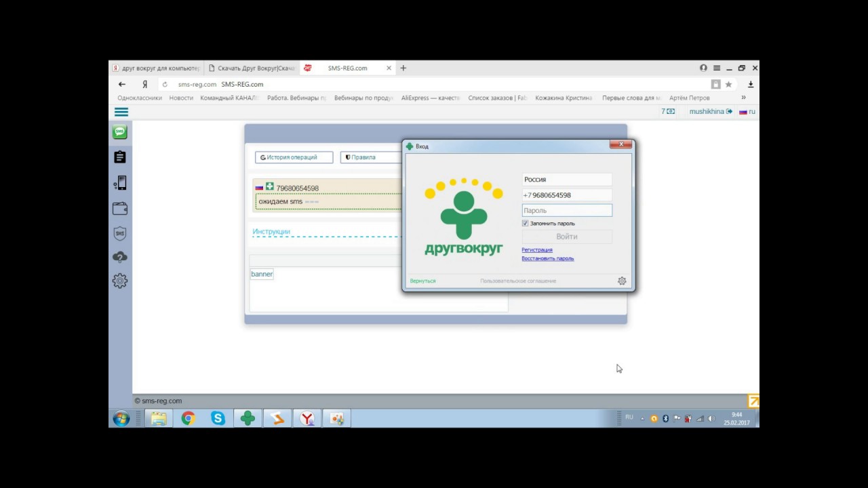Click the Bluetooth tray icon
Viewport: 868px width, 488px height.
click(665, 419)
